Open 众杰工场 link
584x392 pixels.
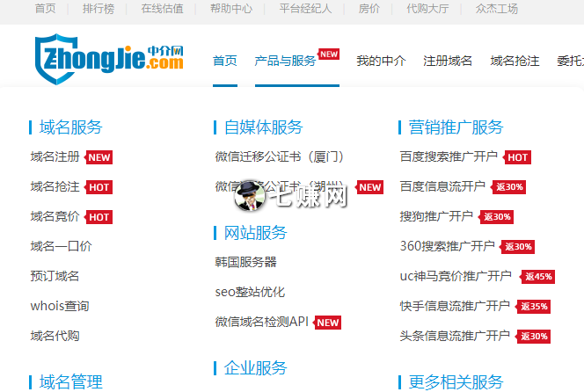[x=496, y=8]
